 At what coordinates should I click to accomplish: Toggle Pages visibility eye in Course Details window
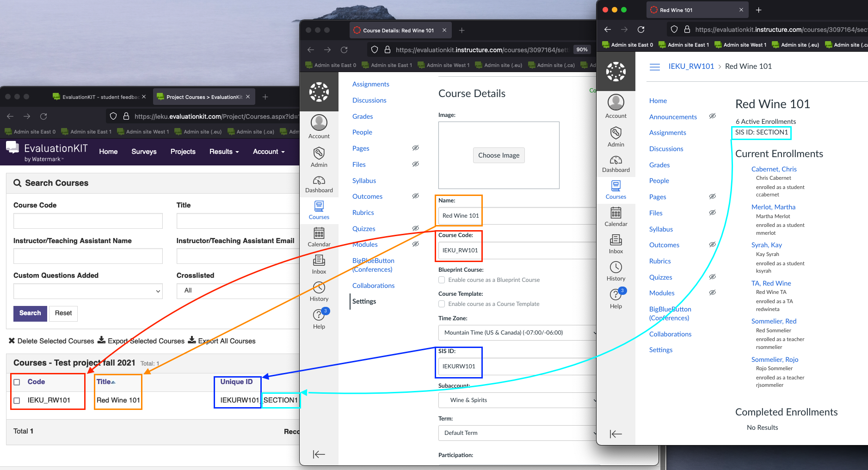click(416, 148)
